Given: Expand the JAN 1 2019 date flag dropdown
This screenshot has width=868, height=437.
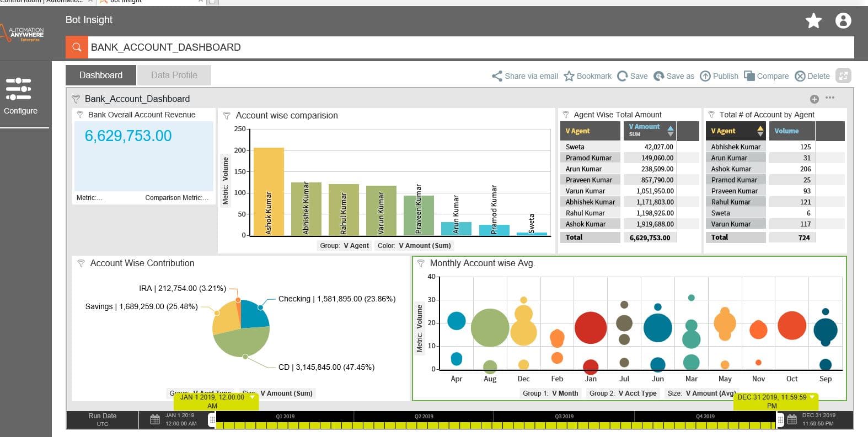Looking at the screenshot, I should point(253,397).
